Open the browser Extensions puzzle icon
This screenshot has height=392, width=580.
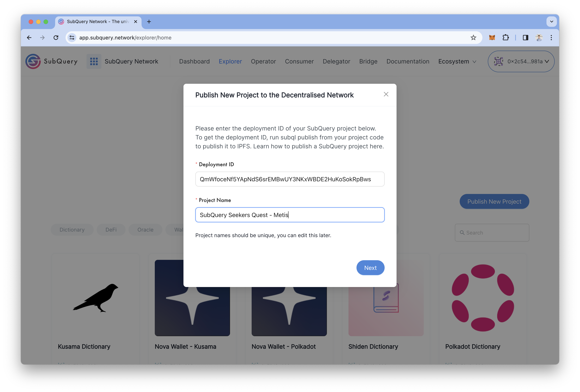(x=505, y=38)
